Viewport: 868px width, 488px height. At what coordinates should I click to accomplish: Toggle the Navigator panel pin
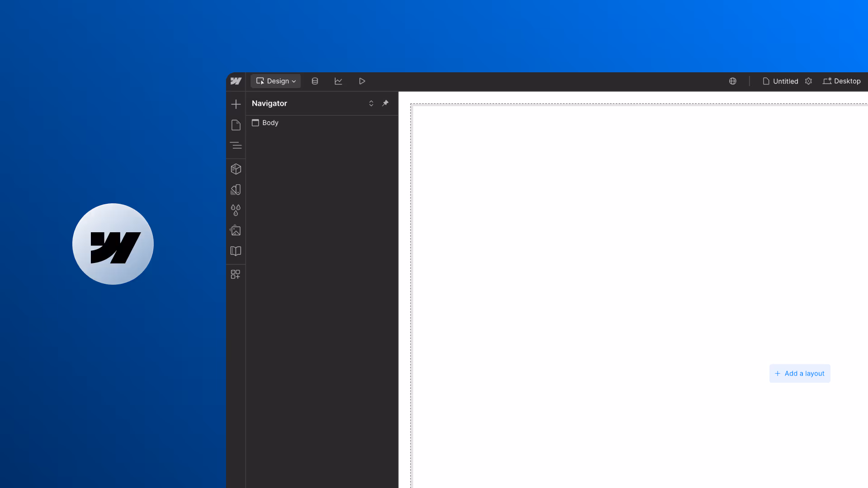(x=386, y=103)
